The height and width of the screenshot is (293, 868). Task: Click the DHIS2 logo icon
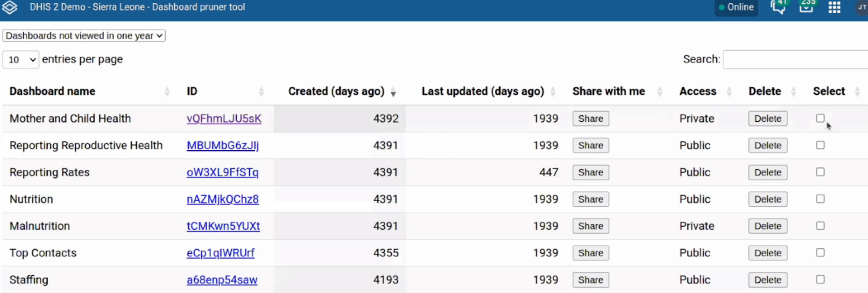[10, 7]
